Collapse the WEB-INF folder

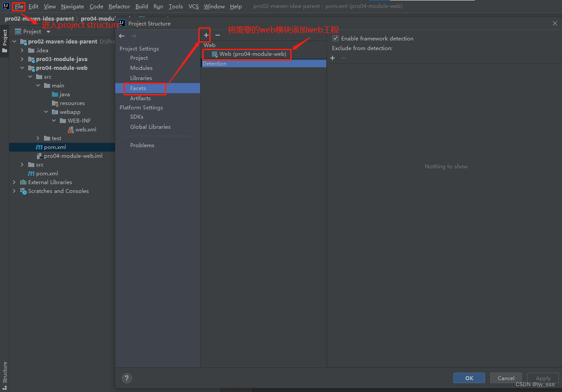tap(54, 121)
